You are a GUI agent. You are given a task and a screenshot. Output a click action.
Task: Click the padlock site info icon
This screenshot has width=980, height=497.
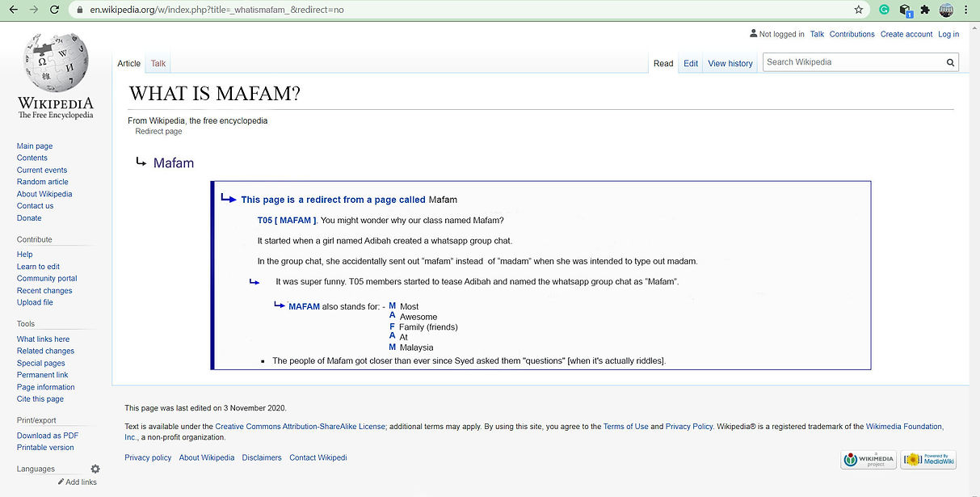(x=79, y=10)
